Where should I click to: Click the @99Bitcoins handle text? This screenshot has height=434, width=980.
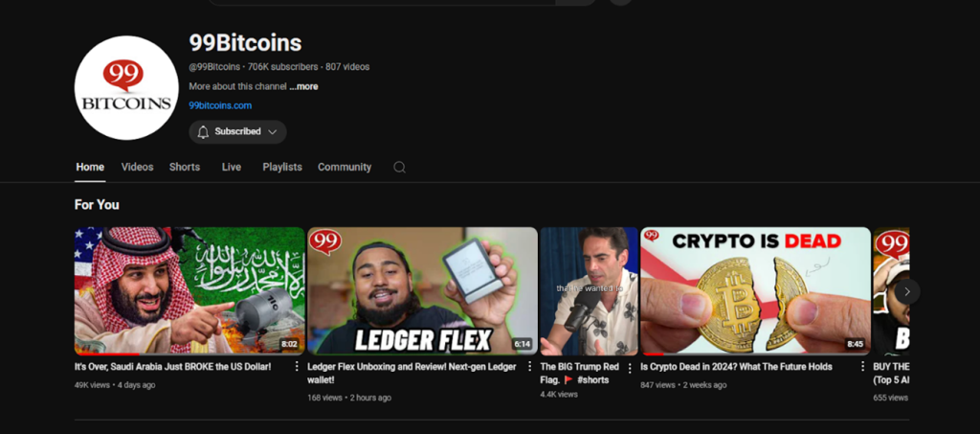click(214, 67)
